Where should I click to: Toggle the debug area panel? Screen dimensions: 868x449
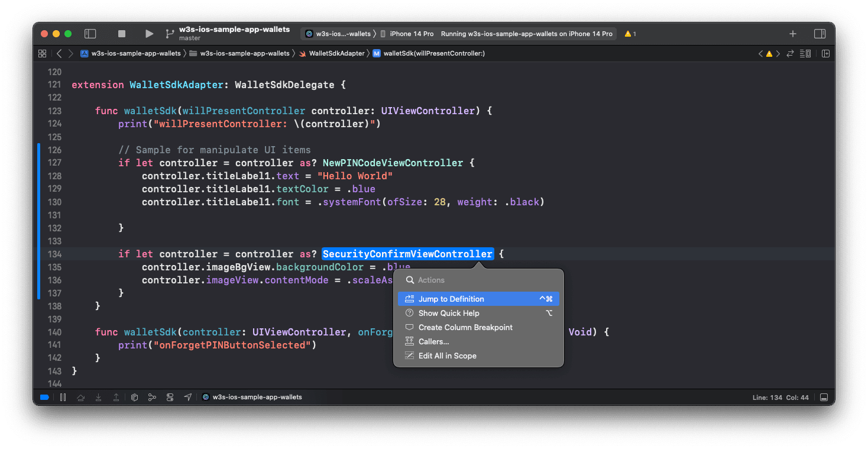coord(824,397)
